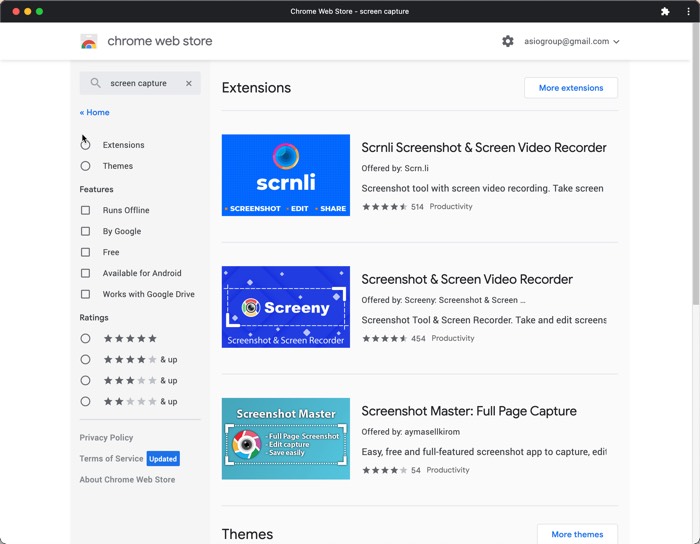Go back via the « Home link
This screenshot has width=700, height=544.
tap(95, 112)
